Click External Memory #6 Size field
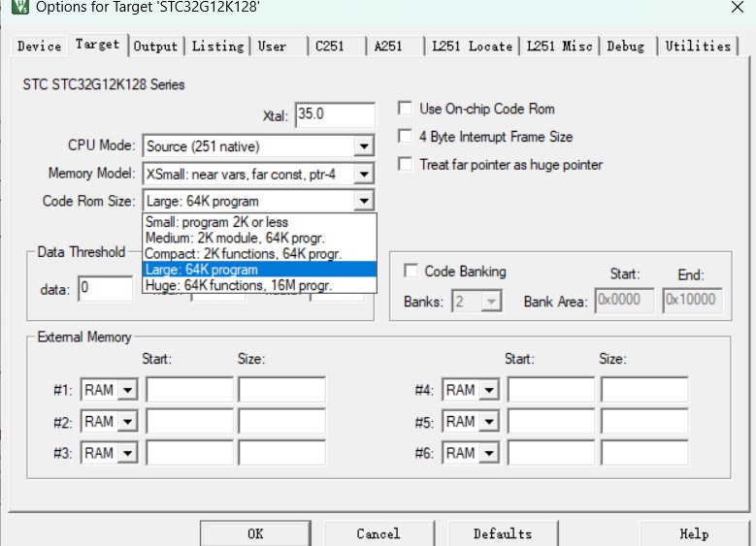 pyautogui.click(x=644, y=453)
